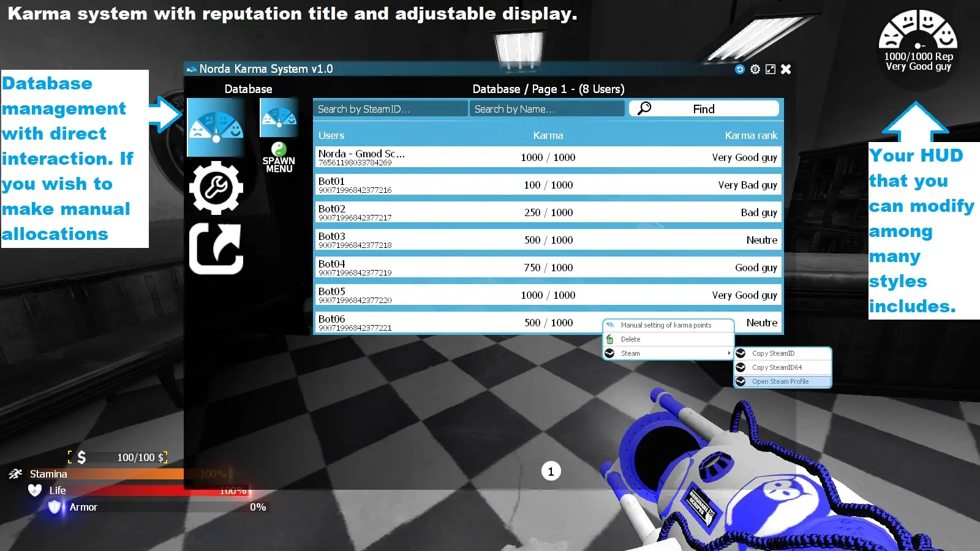Select the Norda - Gmod Sc... user row
Viewport: 980px width, 551px height.
(548, 157)
